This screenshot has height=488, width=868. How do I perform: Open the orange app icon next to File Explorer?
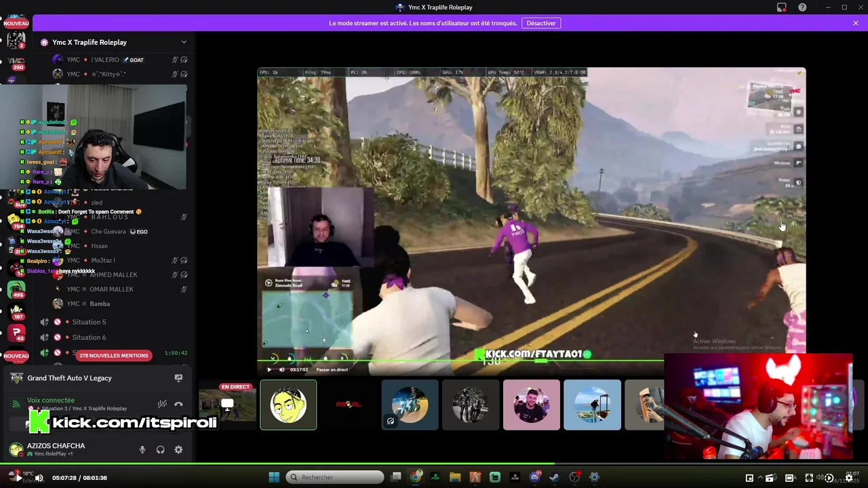click(475, 477)
